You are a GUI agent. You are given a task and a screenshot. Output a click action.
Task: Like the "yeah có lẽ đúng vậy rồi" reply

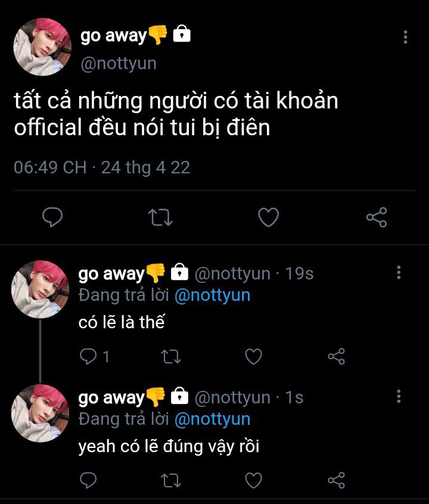254,480
